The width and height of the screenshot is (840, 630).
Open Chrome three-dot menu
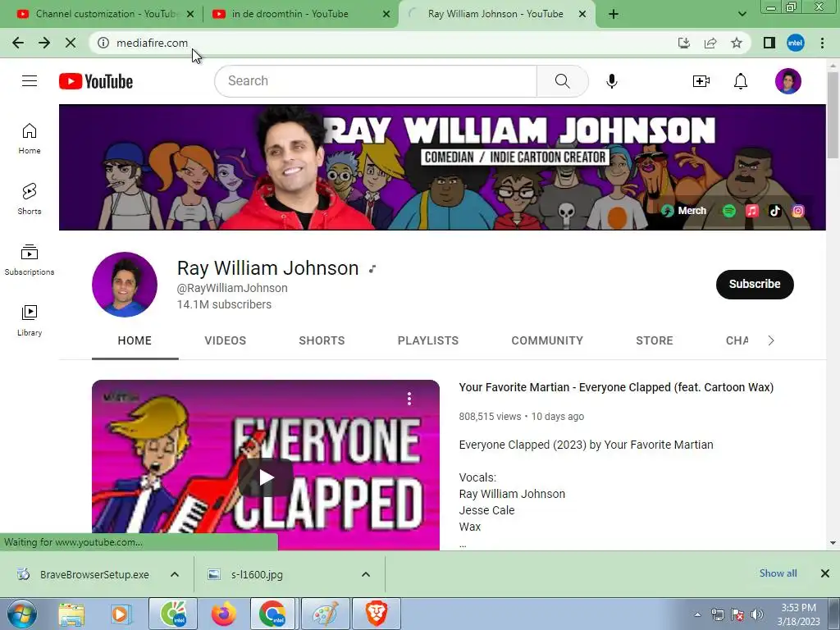[x=822, y=43]
